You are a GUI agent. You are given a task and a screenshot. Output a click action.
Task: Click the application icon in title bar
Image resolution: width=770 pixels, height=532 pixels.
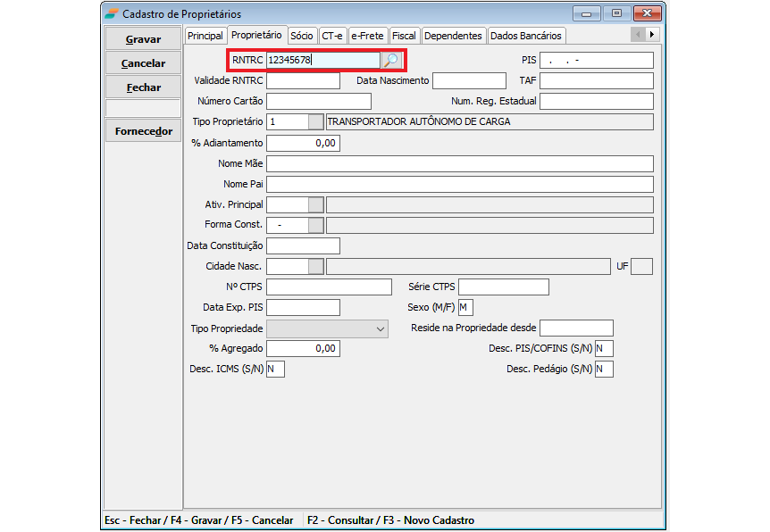point(110,14)
